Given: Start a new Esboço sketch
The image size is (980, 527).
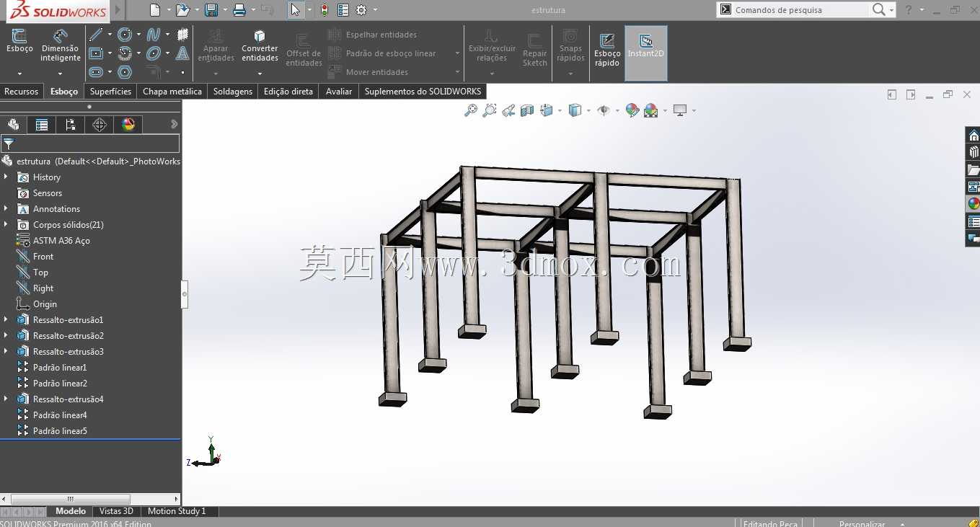Looking at the screenshot, I should [x=19, y=42].
